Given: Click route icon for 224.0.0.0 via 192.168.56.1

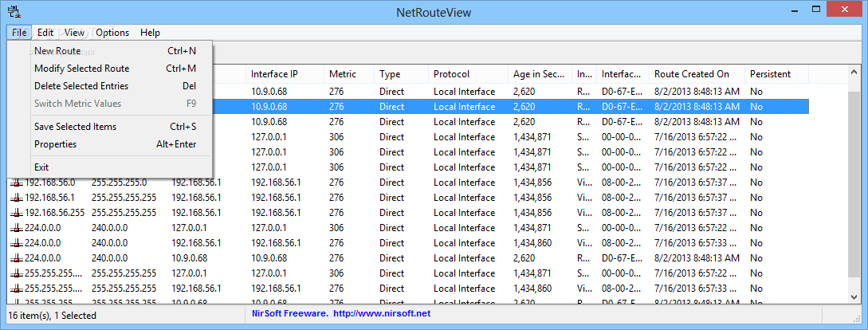Looking at the screenshot, I should tap(17, 243).
